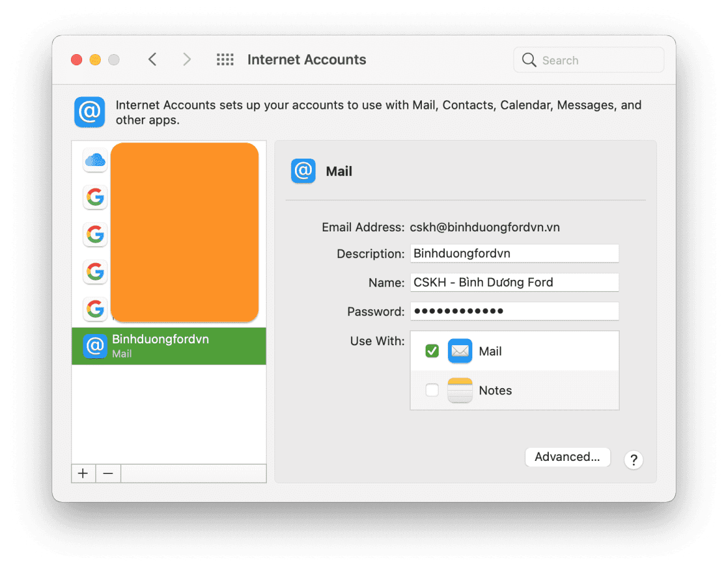
Task: Open the first Google account in the sidebar
Action: pyautogui.click(x=95, y=197)
